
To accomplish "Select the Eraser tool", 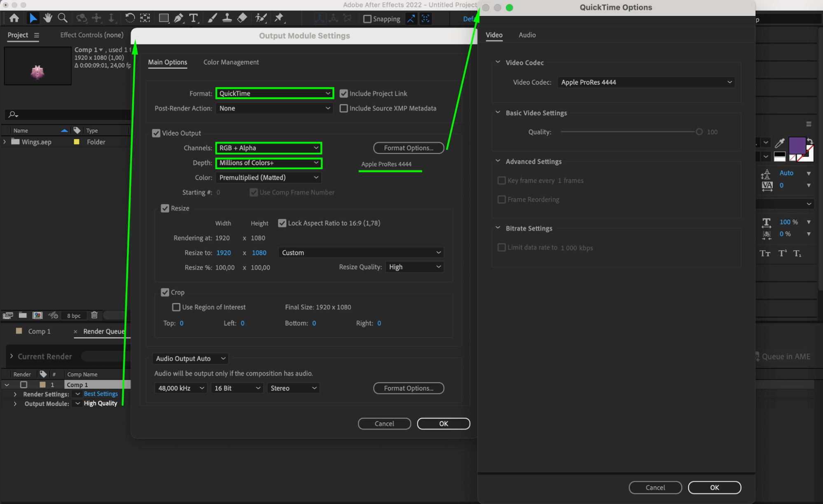I will [242, 18].
